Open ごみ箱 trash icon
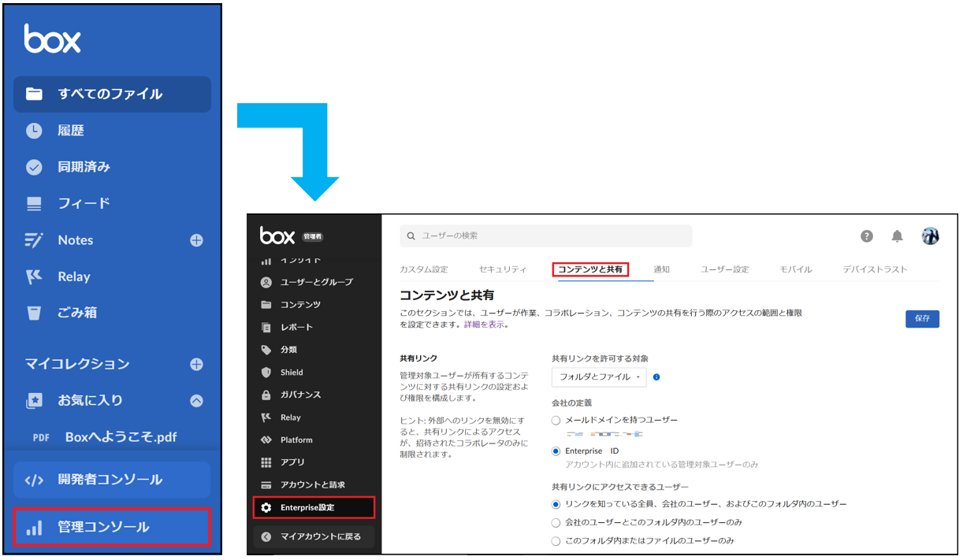 coord(34,313)
